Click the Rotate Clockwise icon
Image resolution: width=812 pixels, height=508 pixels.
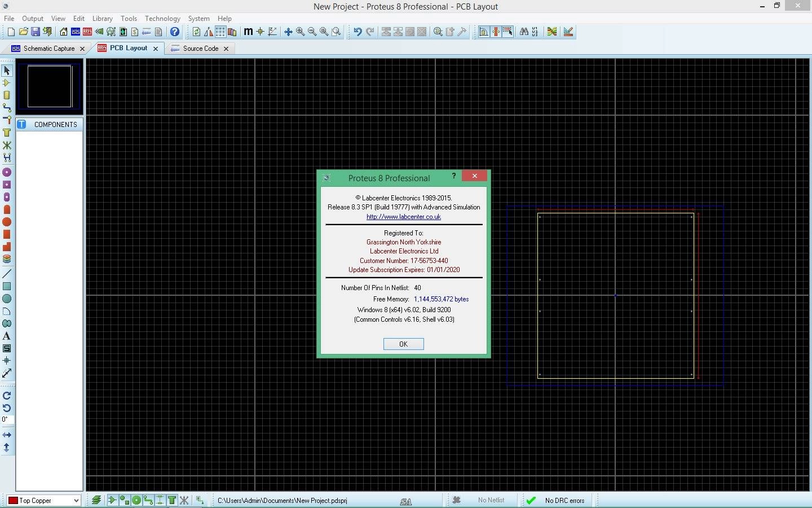point(7,396)
